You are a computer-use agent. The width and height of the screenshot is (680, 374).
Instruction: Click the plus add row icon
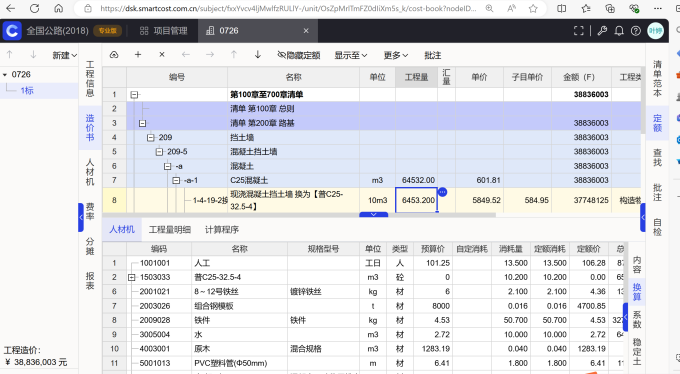point(138,55)
